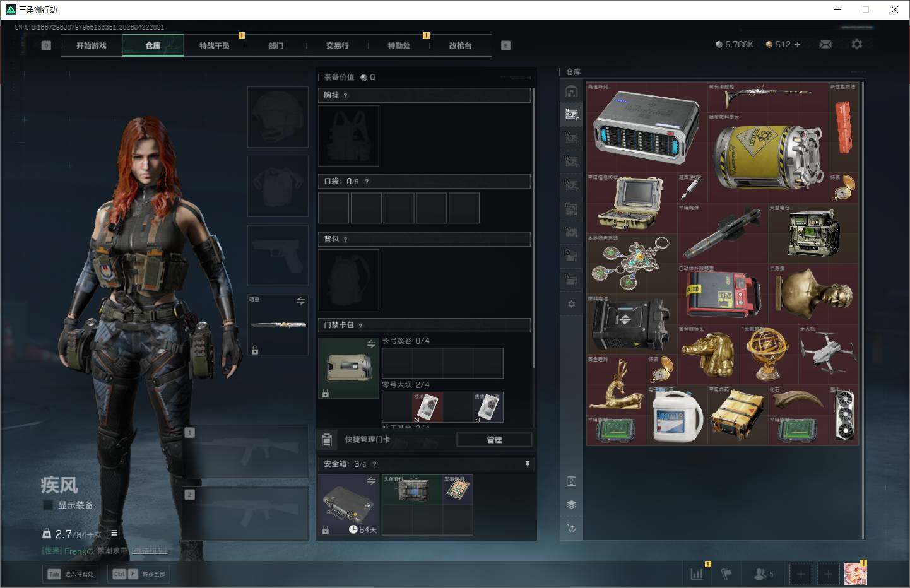
Task: Add currency with the plus beside 512
Action: 797,44
